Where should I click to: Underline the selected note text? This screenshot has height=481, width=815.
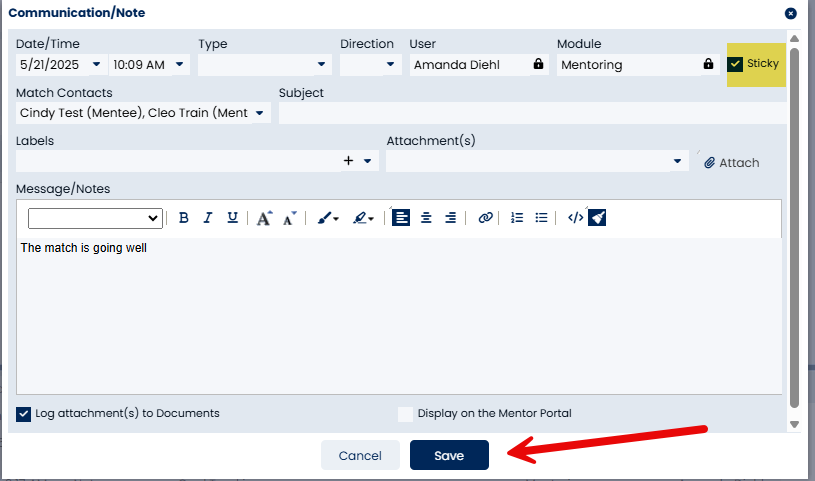click(232, 218)
